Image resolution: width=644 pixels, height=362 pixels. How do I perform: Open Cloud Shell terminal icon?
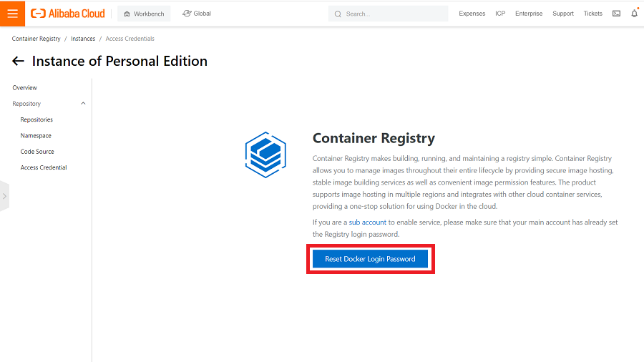[616, 14]
